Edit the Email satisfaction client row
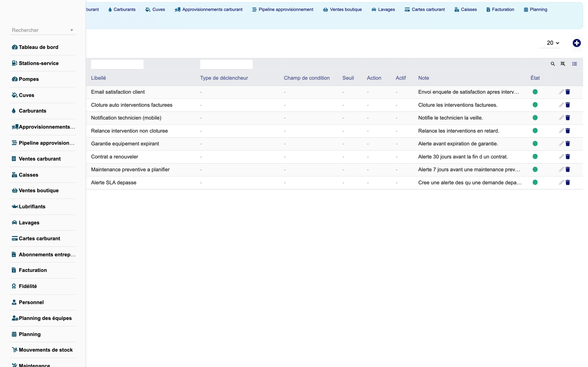This screenshot has height=367, width=588. [x=561, y=92]
